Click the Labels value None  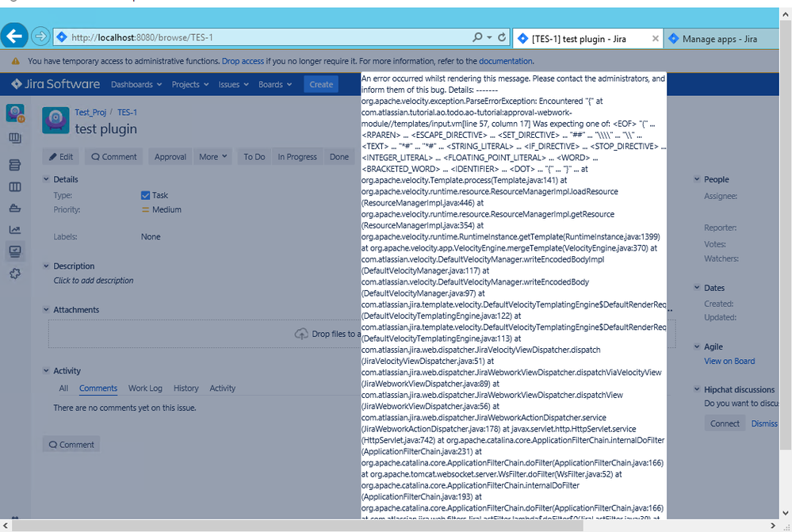(151, 236)
